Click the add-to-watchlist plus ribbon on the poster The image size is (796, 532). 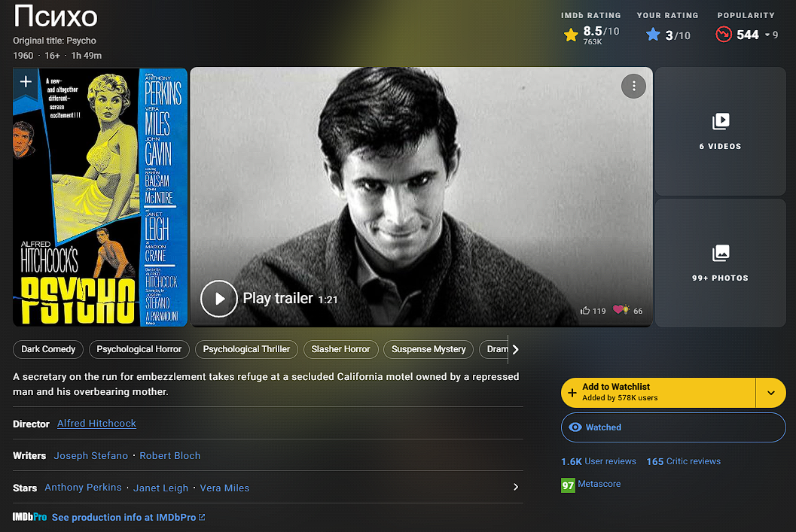point(26,83)
